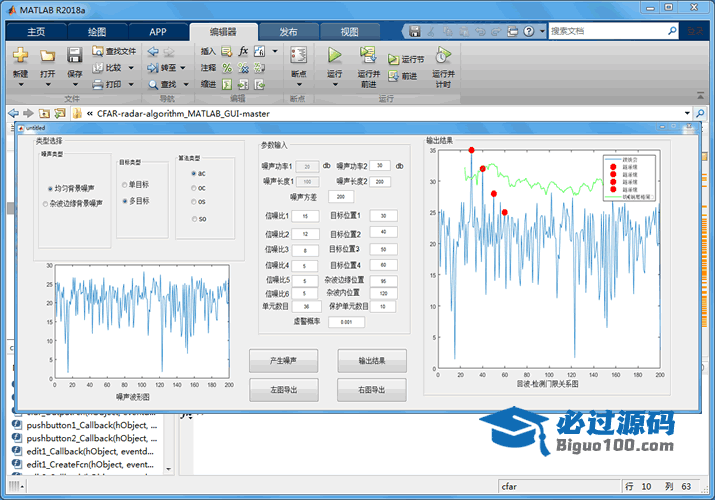Screen dimensions: 715x500
Task: Switch to the APP tab
Action: click(158, 31)
